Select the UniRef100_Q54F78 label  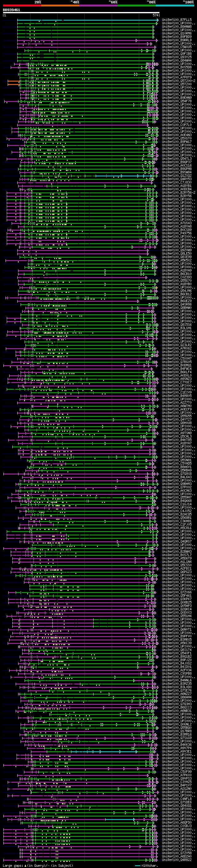[x=177, y=101]
